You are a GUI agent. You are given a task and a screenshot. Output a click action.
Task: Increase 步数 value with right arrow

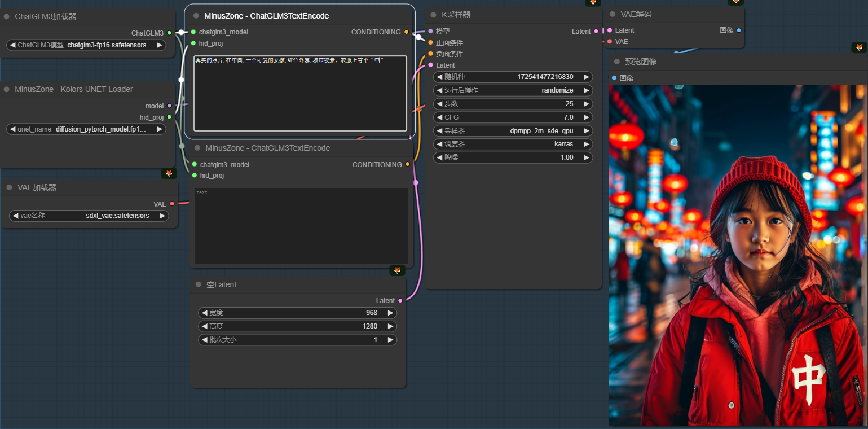587,104
